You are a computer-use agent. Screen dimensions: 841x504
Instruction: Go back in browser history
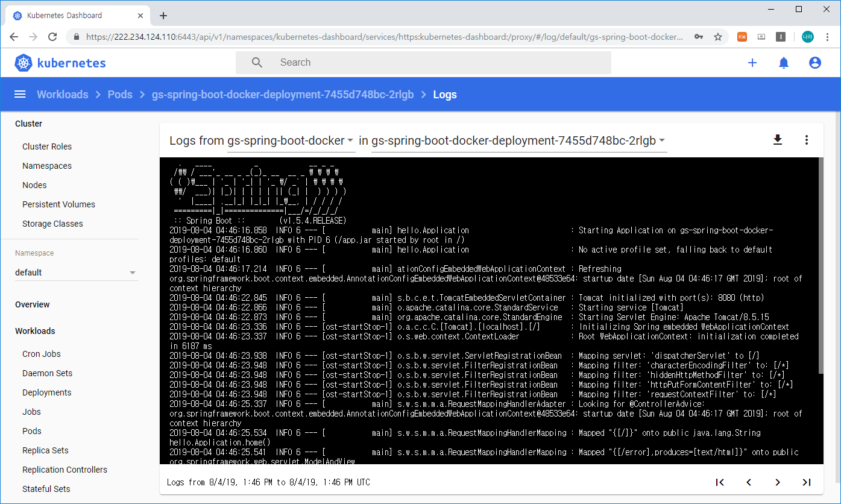(x=14, y=37)
